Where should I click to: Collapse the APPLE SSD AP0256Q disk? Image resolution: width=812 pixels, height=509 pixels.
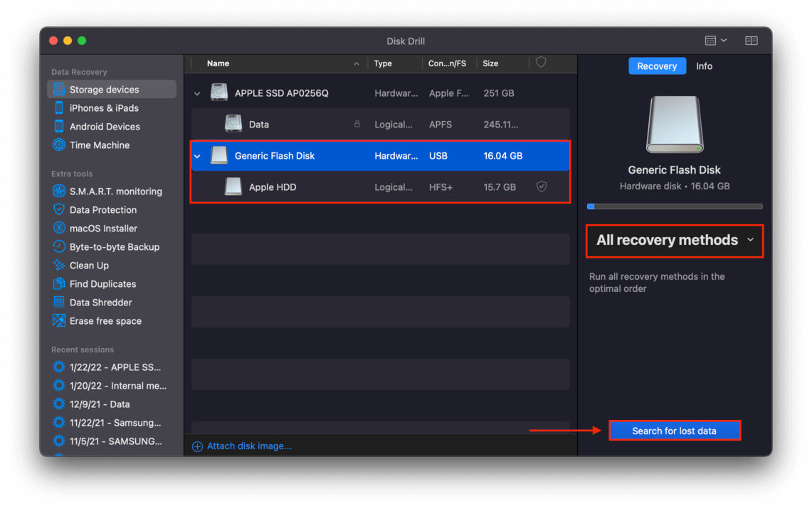coord(197,94)
